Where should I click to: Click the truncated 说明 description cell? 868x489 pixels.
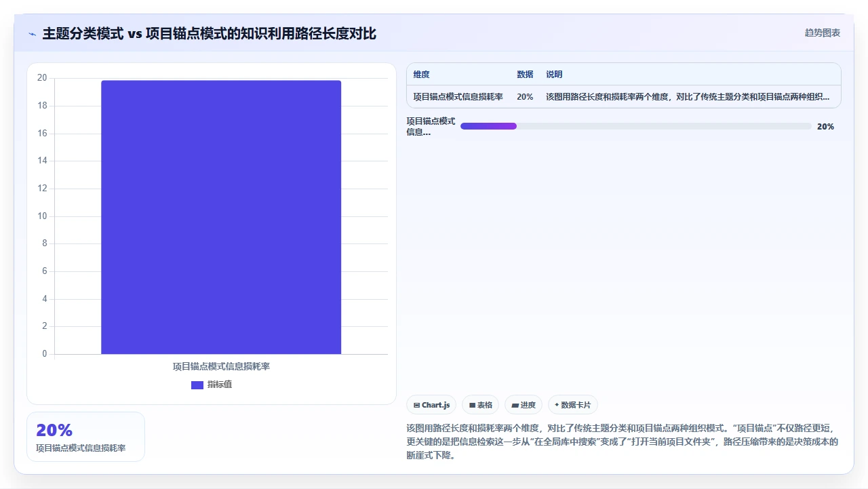[x=688, y=97]
